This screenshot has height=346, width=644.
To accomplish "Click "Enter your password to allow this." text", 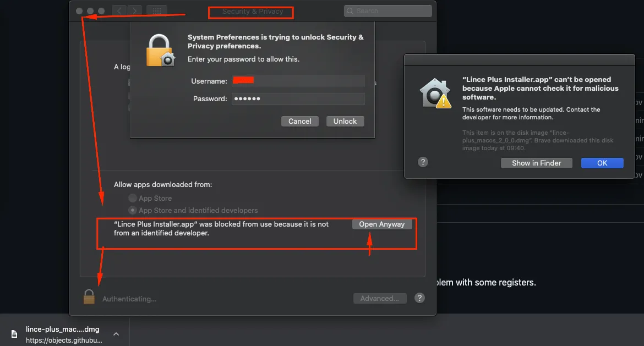I will 243,59.
